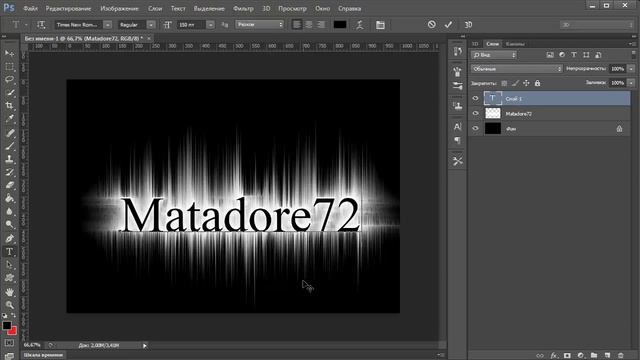
Task: Cancel current text edits
Action: (x=431, y=24)
